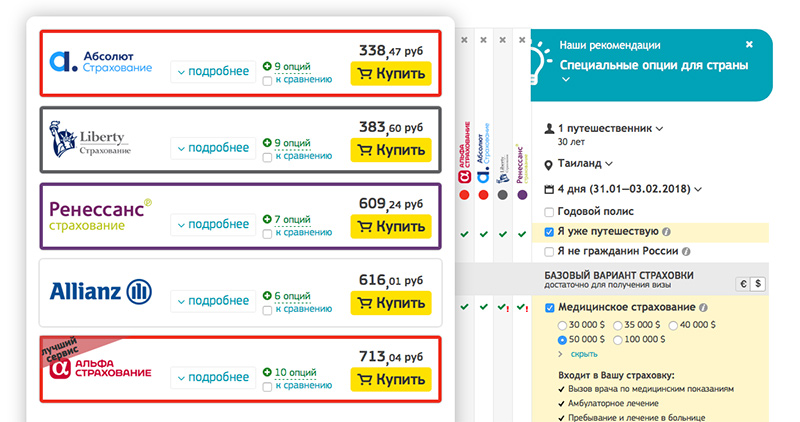Buy the Ренессанс страхование policy
This screenshot has width=800, height=422.
tap(391, 227)
